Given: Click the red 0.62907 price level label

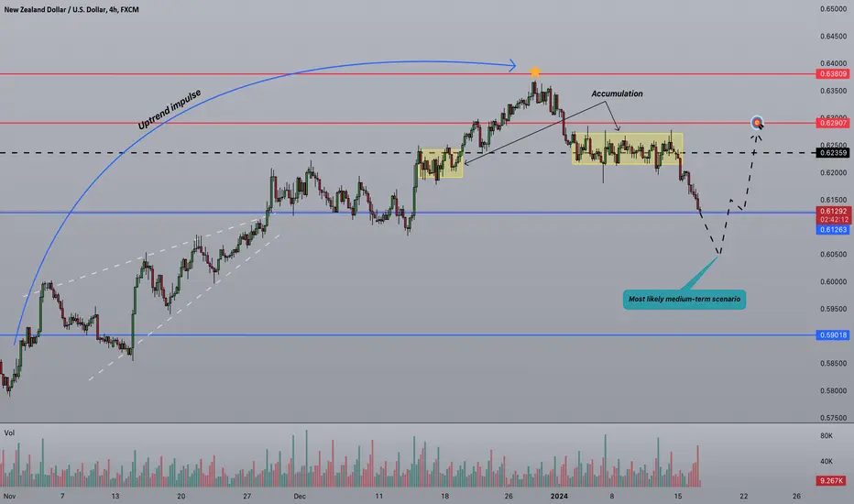Looking at the screenshot, I should click(833, 123).
